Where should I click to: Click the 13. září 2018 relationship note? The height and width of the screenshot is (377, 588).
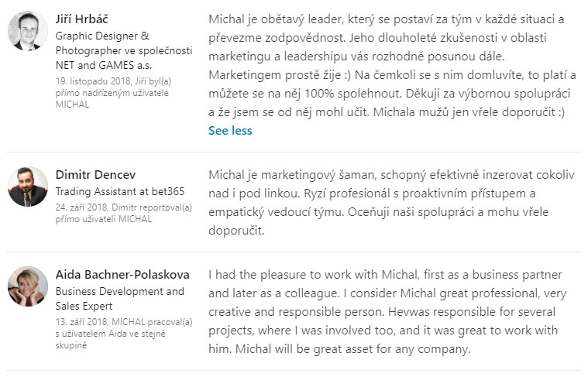[x=124, y=334]
